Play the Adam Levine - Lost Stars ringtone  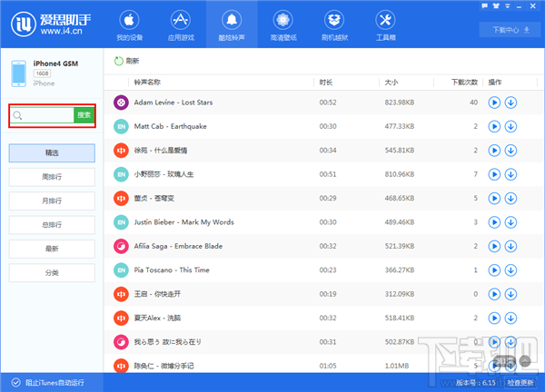tap(494, 103)
